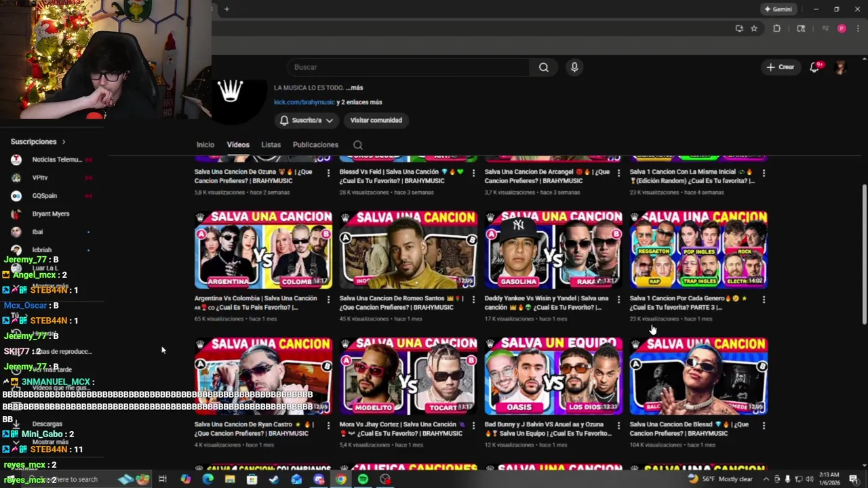This screenshot has width=868, height=488.
Task: Click the Crear button
Action: [x=780, y=67]
